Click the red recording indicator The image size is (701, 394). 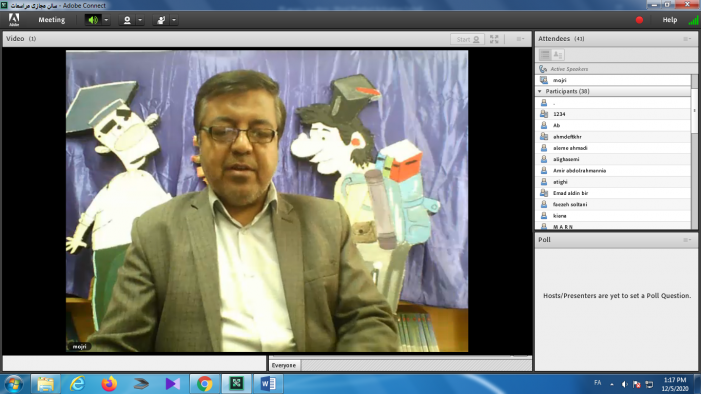639,20
